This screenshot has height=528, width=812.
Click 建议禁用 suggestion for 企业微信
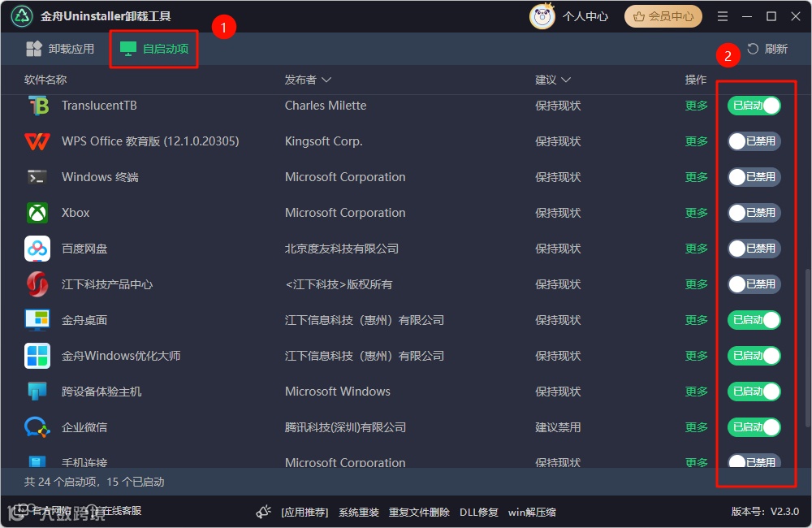point(558,427)
